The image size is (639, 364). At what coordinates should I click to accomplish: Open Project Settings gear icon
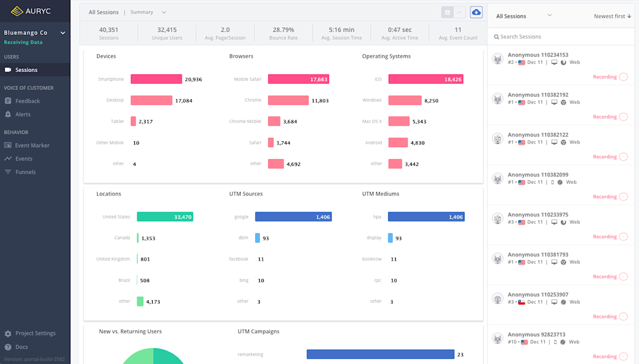click(x=8, y=333)
